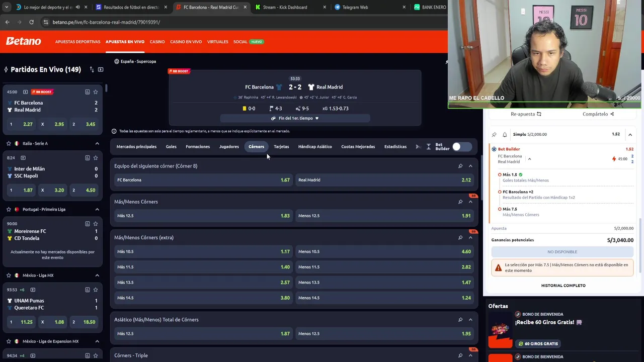This screenshot has width=644, height=362.
Task: Collapse the Simple S/2,000.00 bet slip
Action: tap(630, 134)
